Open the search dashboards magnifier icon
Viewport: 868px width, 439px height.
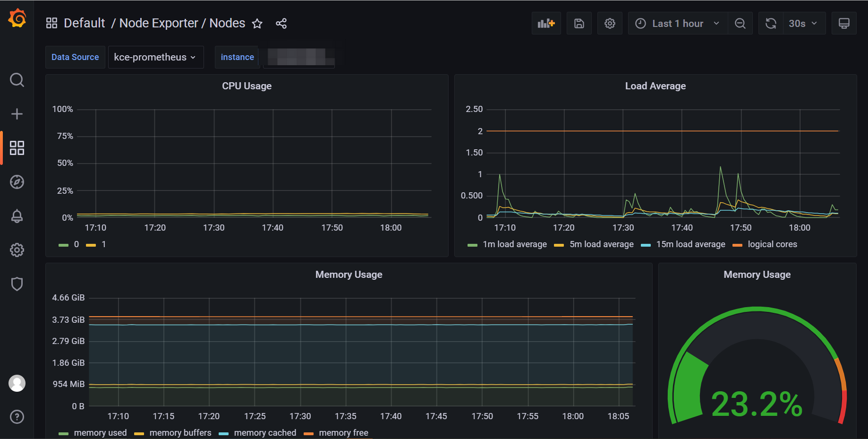[x=17, y=80]
